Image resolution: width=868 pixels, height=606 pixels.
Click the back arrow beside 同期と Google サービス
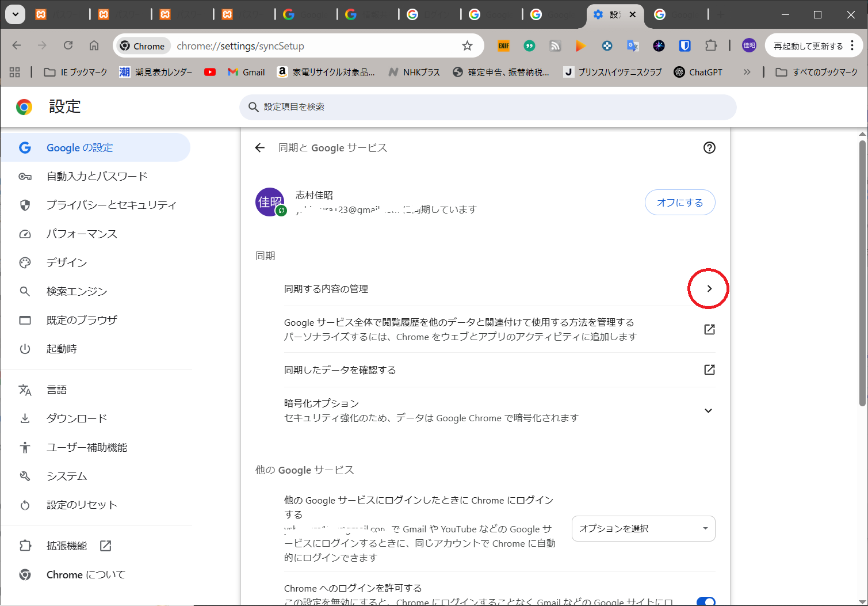click(260, 148)
